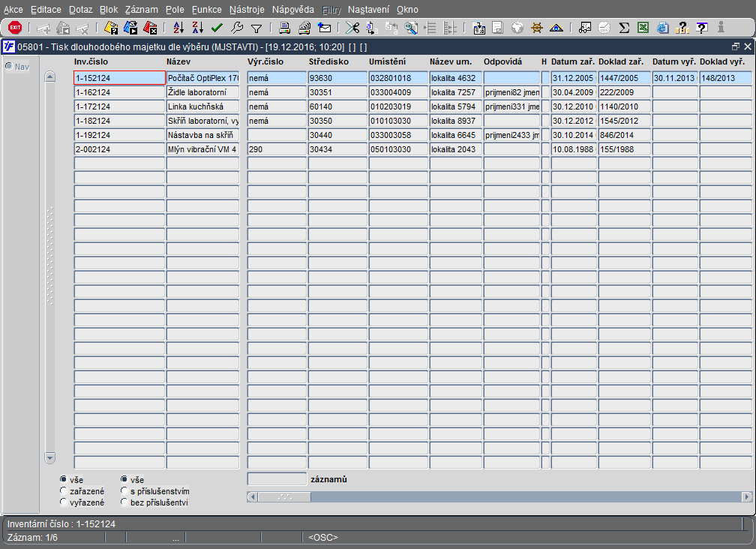Click the record count field beside 'záznamů'
The width and height of the screenshot is (756, 549).
pyautogui.click(x=277, y=478)
